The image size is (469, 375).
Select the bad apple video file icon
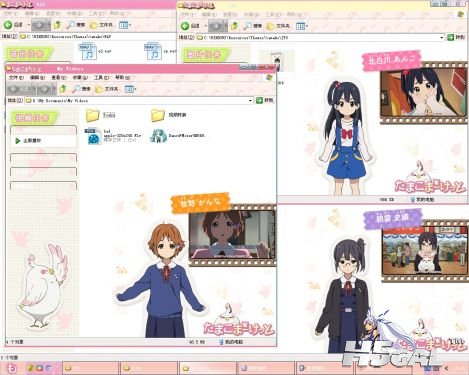click(93, 136)
